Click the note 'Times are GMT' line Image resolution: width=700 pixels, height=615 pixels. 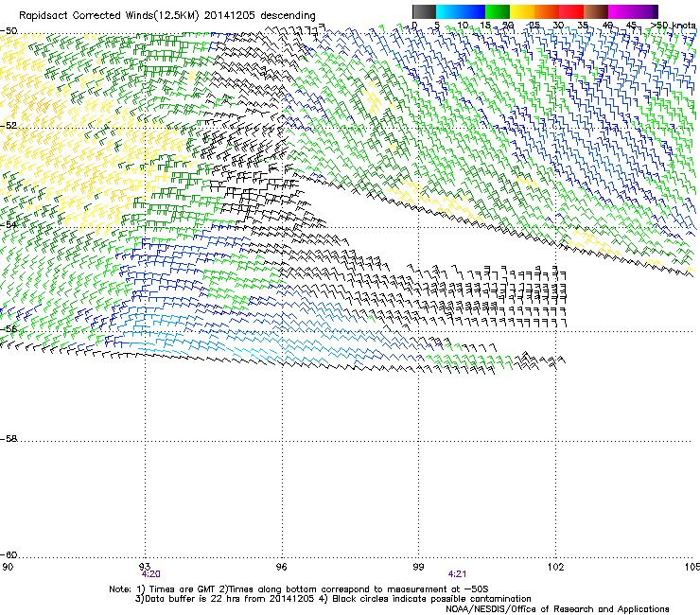(298, 589)
